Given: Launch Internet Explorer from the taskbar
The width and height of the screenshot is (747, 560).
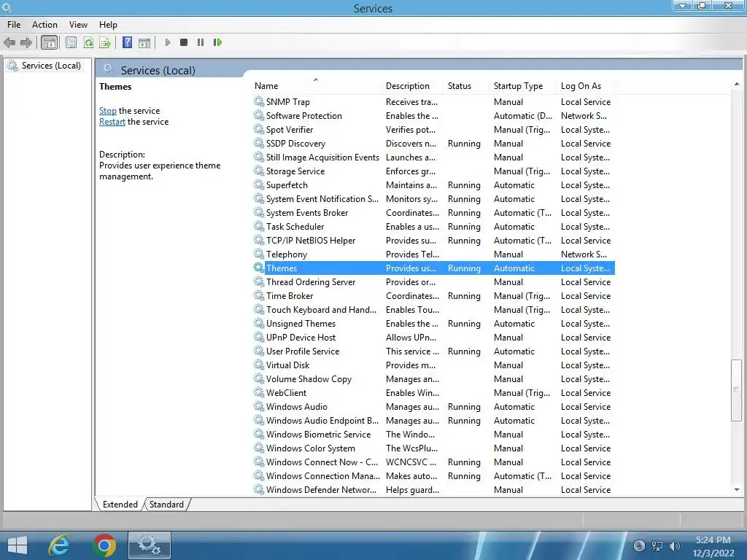Looking at the screenshot, I should (x=58, y=545).
